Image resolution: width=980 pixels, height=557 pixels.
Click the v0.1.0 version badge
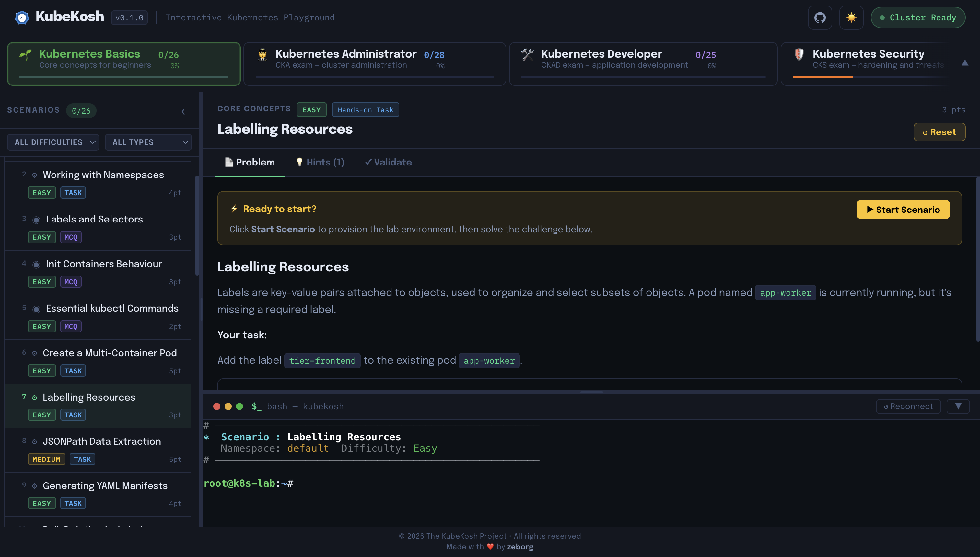point(129,17)
